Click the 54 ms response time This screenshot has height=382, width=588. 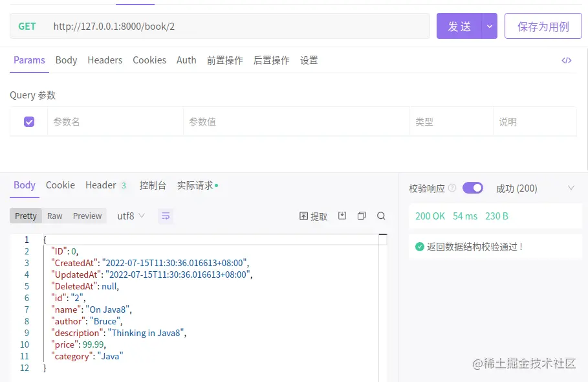[465, 216]
